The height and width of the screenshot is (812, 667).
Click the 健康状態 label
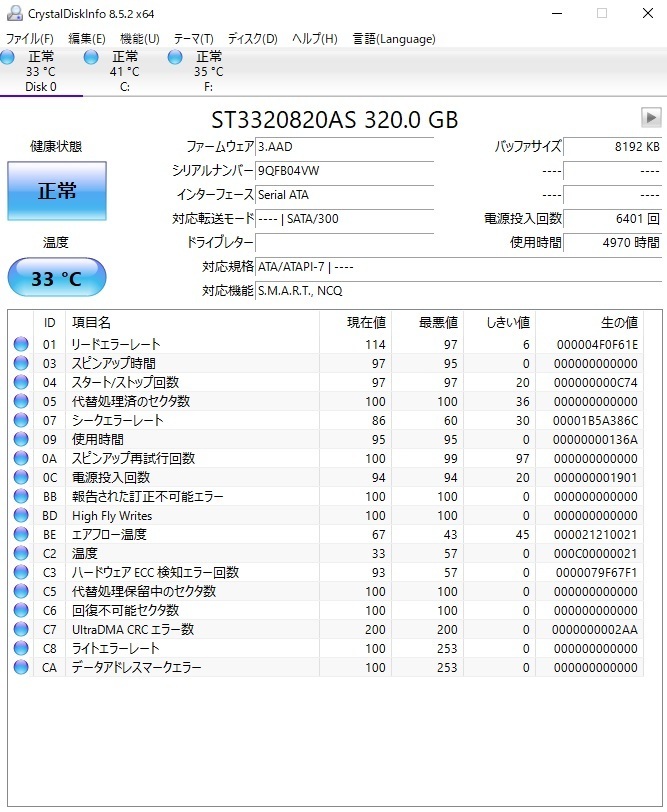pos(56,147)
